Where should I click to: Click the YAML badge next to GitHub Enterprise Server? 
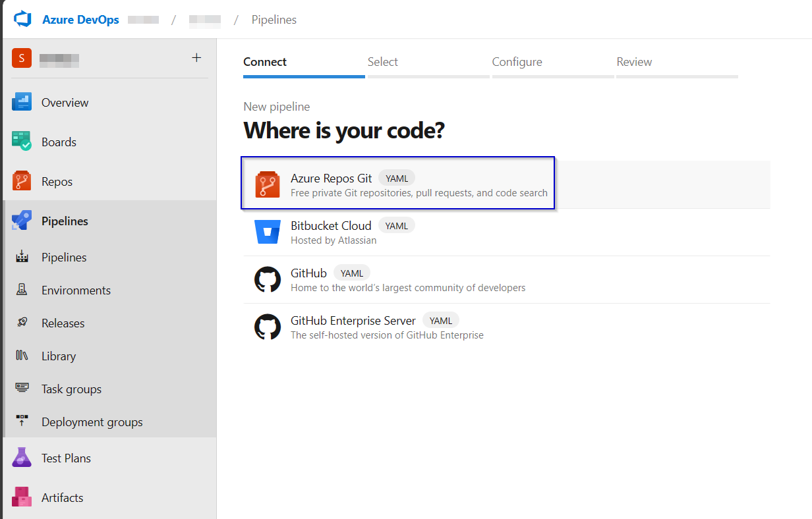click(x=441, y=321)
